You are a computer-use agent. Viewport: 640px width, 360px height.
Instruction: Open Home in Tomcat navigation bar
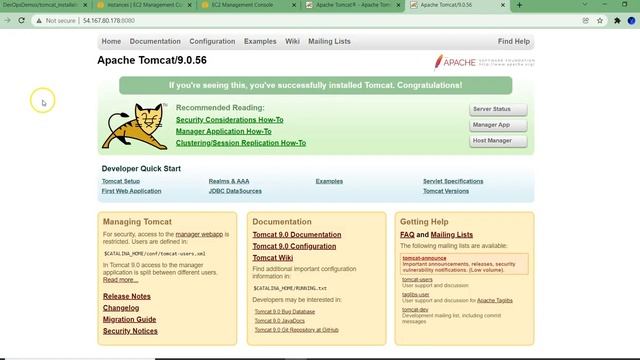point(111,41)
